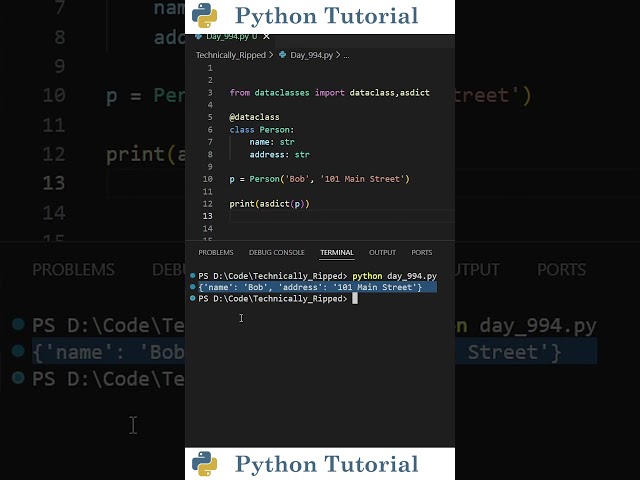Select the TERMINAL panel tab
The height and width of the screenshot is (480, 640).
[337, 252]
